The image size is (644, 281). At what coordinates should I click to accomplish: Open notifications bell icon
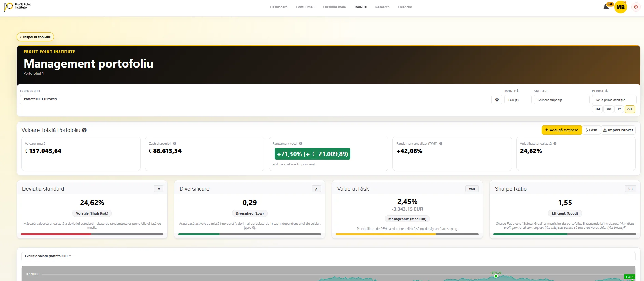[606, 7]
